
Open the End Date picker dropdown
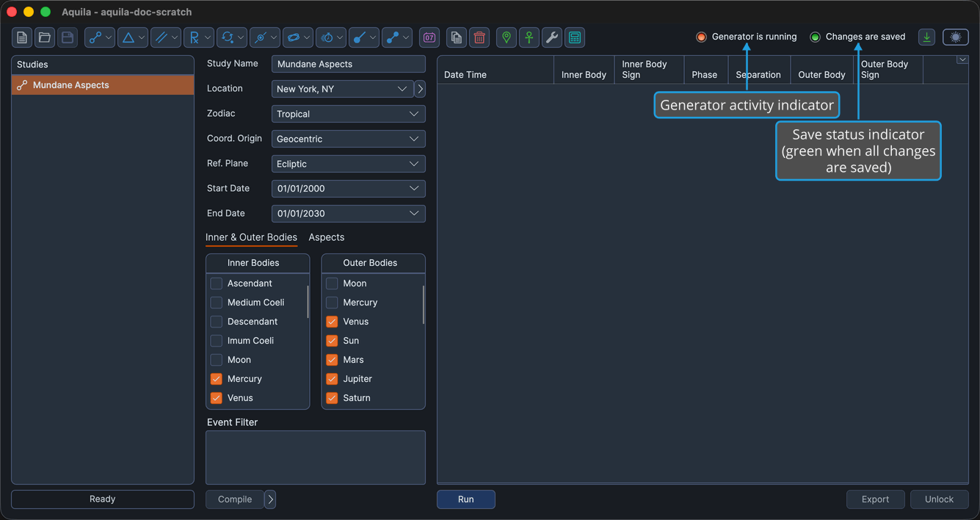pyautogui.click(x=349, y=214)
